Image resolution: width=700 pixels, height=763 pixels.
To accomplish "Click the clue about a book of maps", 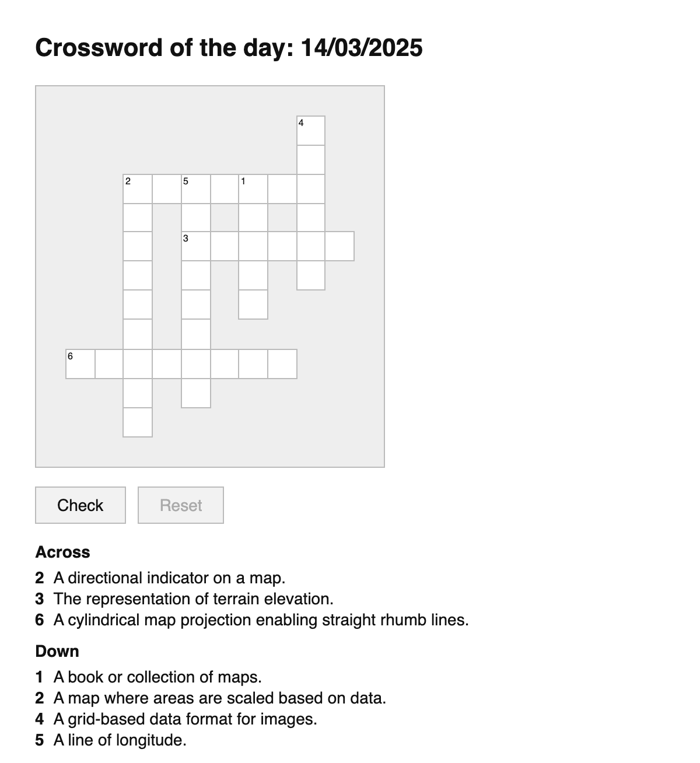I will pyautogui.click(x=157, y=677).
